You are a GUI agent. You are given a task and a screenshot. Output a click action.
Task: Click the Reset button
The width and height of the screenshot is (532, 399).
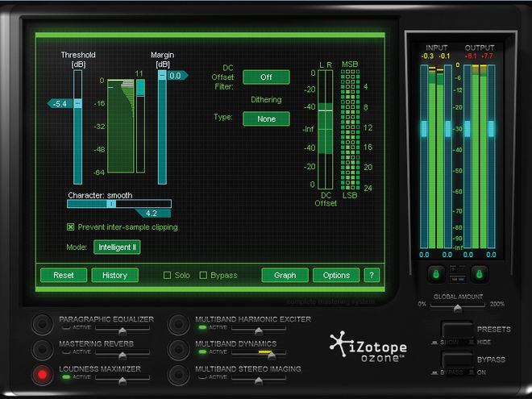64,275
